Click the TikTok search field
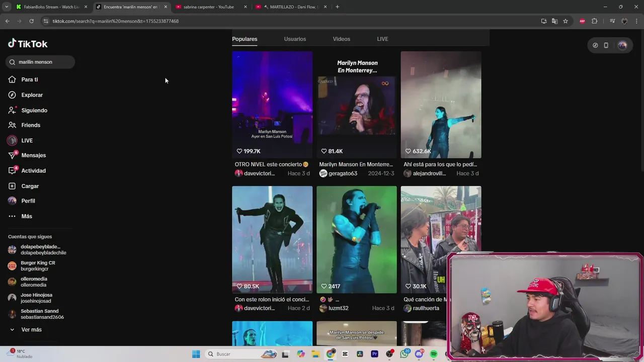This screenshot has height=362, width=644. pos(40,62)
